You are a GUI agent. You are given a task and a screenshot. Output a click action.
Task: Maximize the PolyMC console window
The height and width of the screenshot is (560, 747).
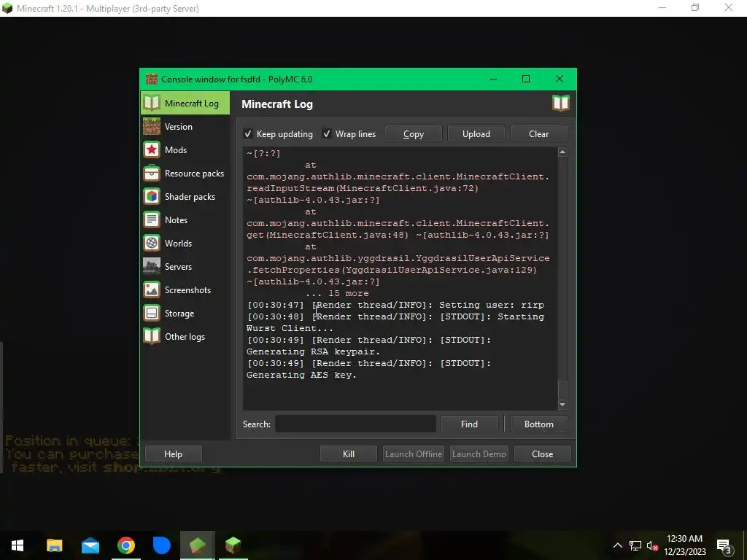click(526, 79)
